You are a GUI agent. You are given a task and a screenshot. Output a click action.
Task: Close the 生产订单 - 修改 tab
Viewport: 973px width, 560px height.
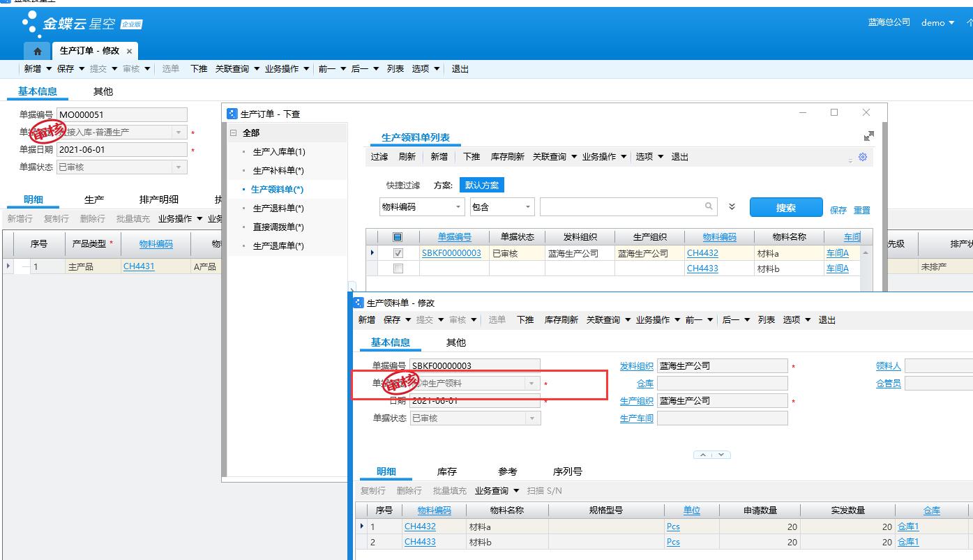(130, 51)
